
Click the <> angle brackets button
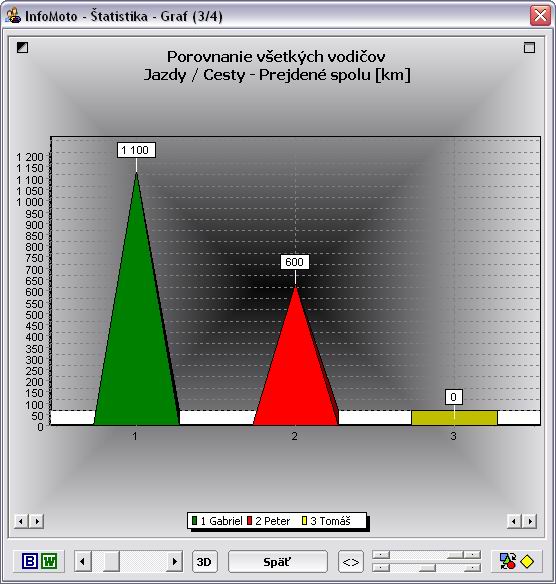350,562
